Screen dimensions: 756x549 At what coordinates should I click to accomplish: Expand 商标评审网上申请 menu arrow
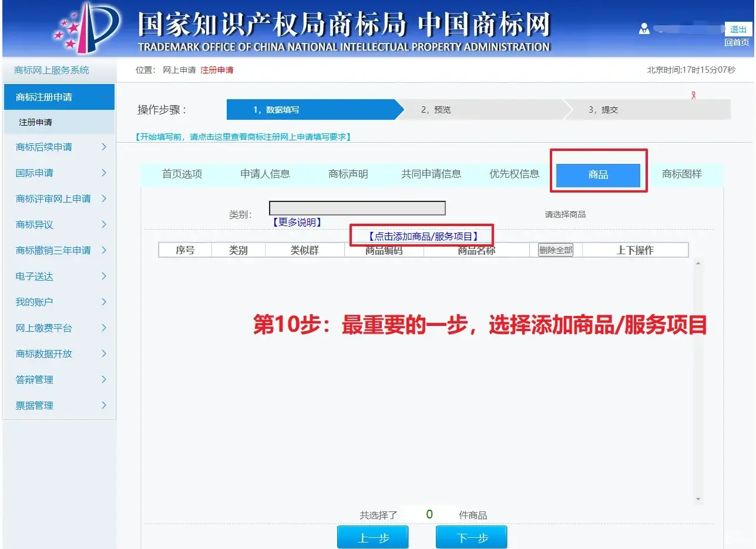pos(104,198)
